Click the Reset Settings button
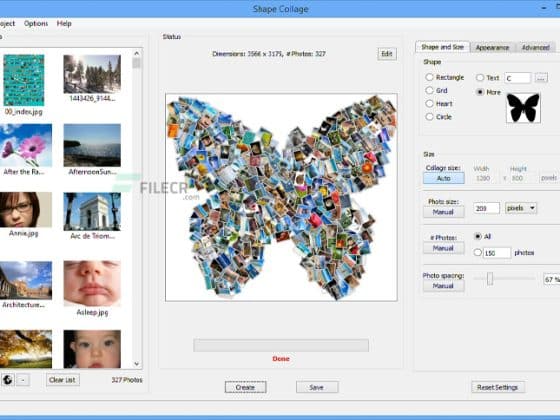The width and height of the screenshot is (560, 420). pos(498,387)
